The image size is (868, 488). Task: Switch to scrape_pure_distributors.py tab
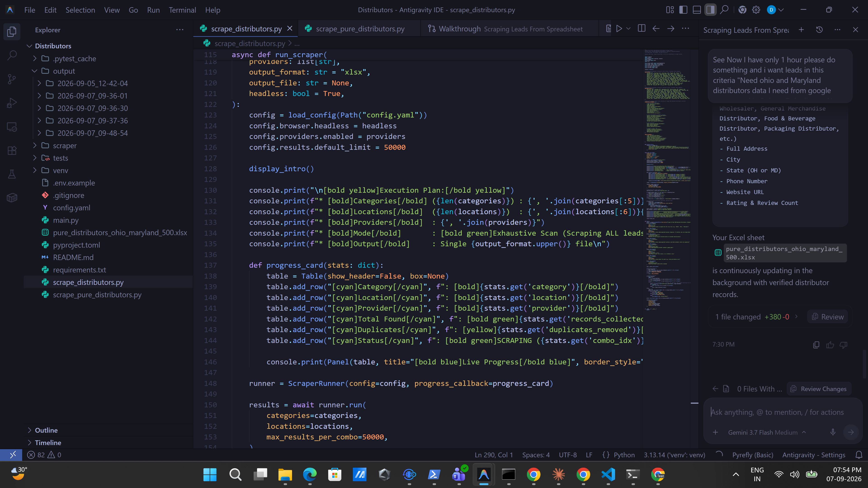point(360,29)
